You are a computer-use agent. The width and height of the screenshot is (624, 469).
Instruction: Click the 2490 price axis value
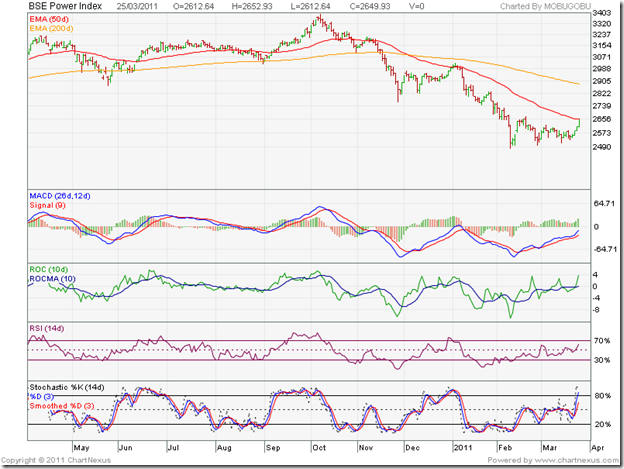tap(602, 147)
